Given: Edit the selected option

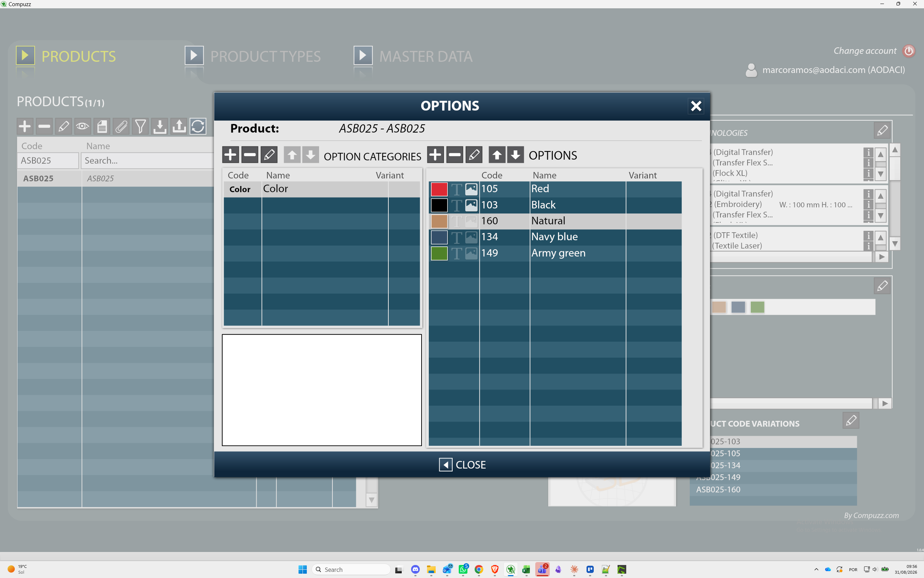Looking at the screenshot, I should point(474,155).
